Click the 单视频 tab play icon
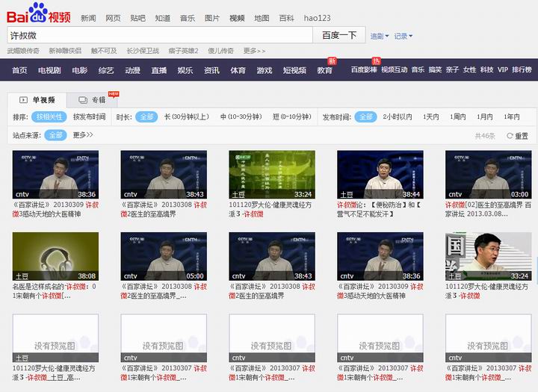 [x=23, y=100]
